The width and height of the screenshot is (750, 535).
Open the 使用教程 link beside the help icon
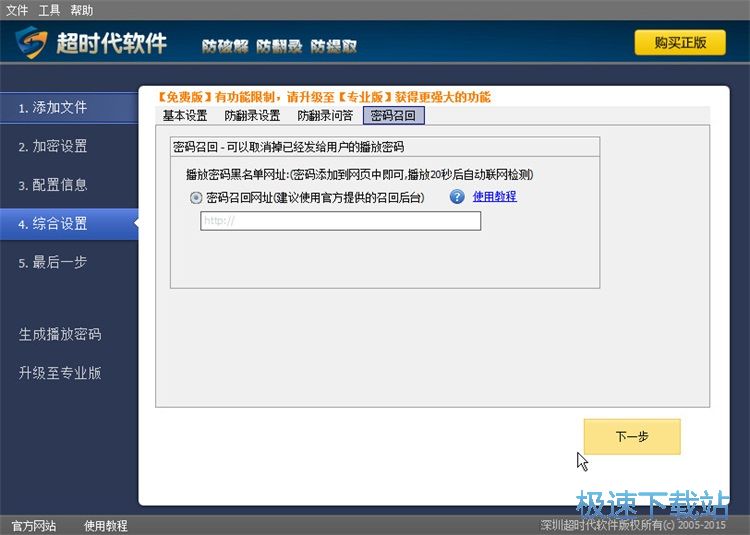(495, 197)
